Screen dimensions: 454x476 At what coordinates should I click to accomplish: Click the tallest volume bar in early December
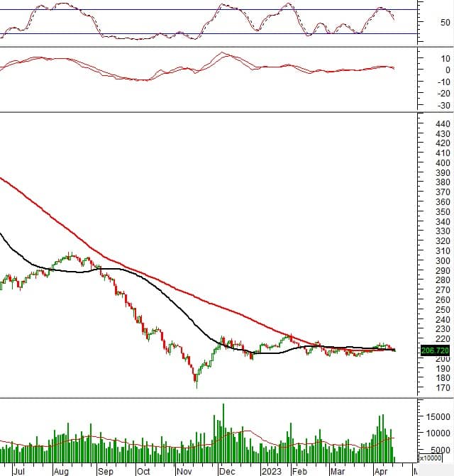(x=223, y=433)
